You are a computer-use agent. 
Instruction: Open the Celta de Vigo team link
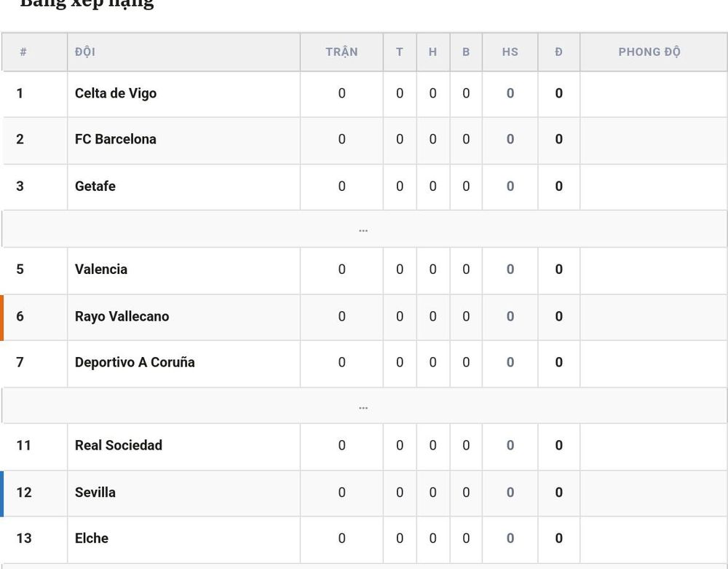click(x=116, y=93)
